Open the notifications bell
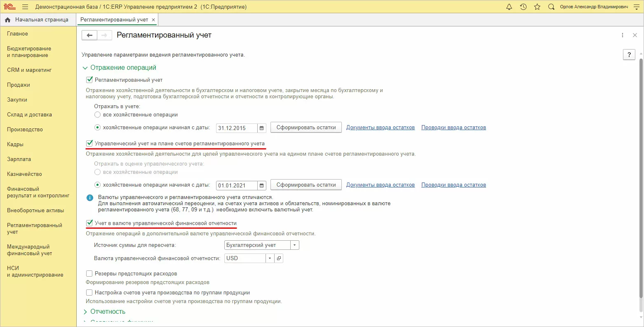644x327 pixels. (509, 7)
